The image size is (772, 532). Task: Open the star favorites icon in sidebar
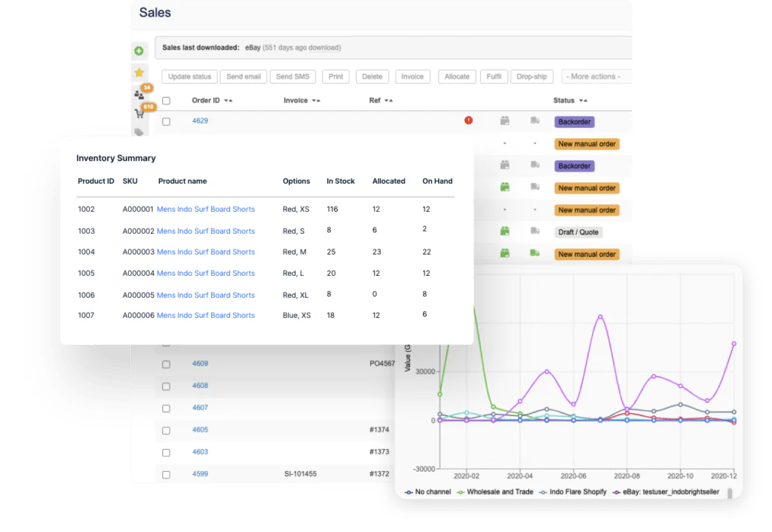pos(139,73)
